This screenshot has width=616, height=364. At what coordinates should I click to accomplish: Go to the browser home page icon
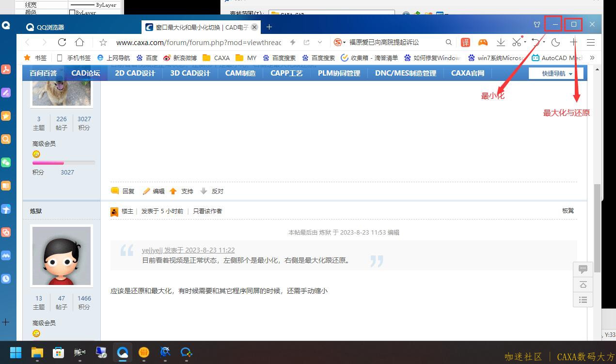tap(79, 42)
